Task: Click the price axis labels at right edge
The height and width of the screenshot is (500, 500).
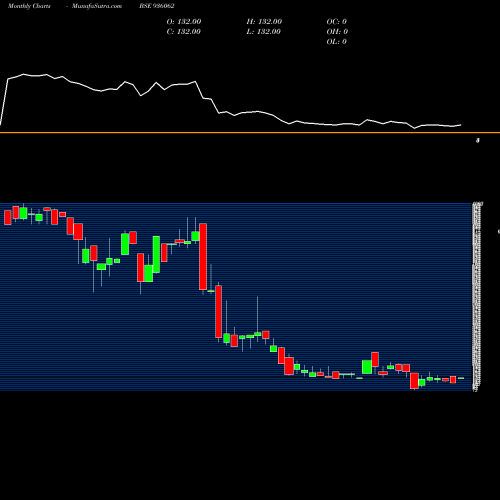Action: 477,297
